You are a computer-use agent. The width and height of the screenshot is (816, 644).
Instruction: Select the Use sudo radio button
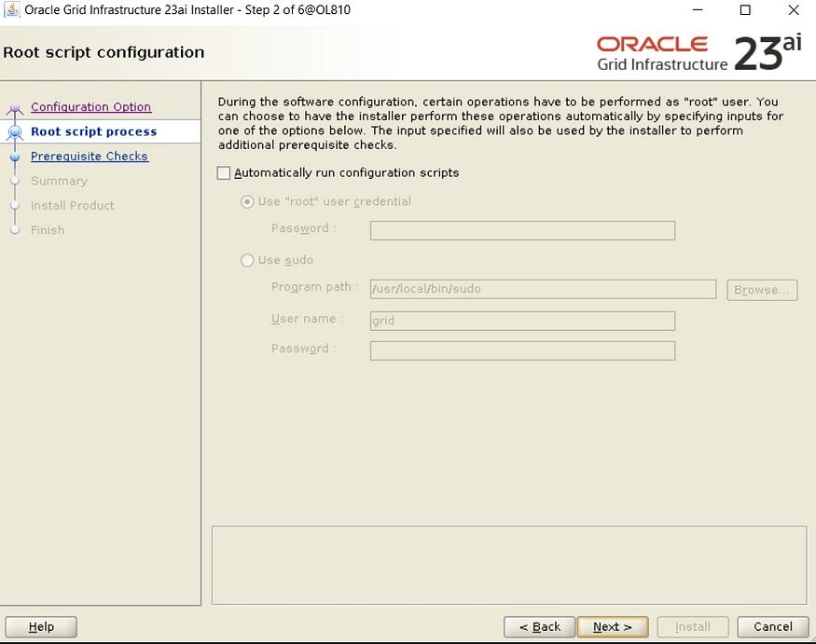coord(247,260)
